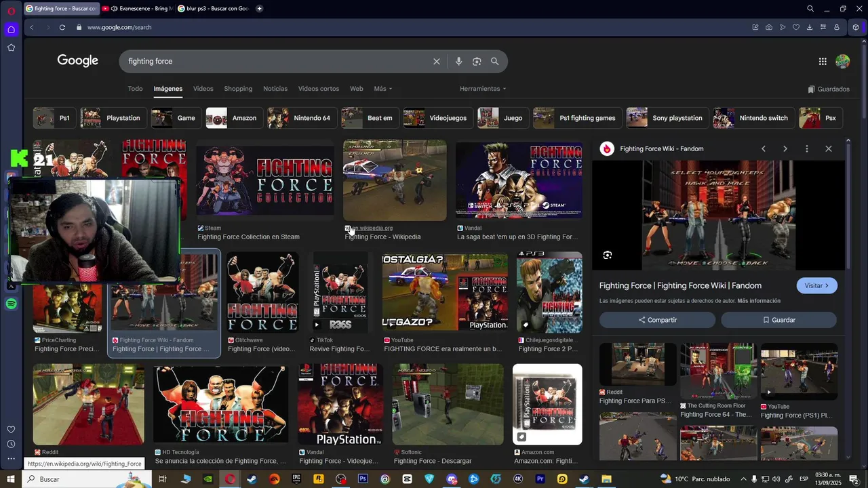Switch to the blur ps3 search browser tab
This screenshot has height=488, width=868.
213,9
